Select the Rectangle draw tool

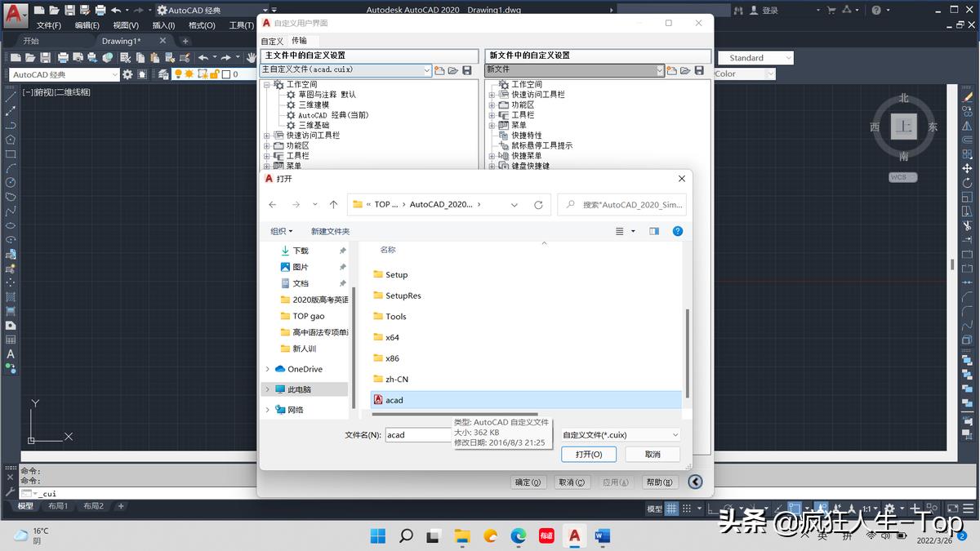(x=11, y=154)
